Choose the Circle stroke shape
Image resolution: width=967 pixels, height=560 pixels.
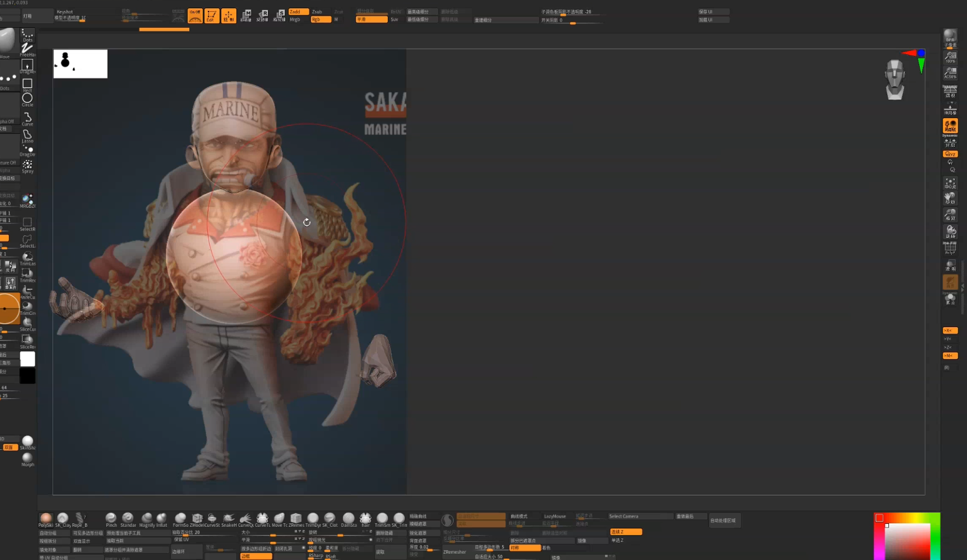27,100
